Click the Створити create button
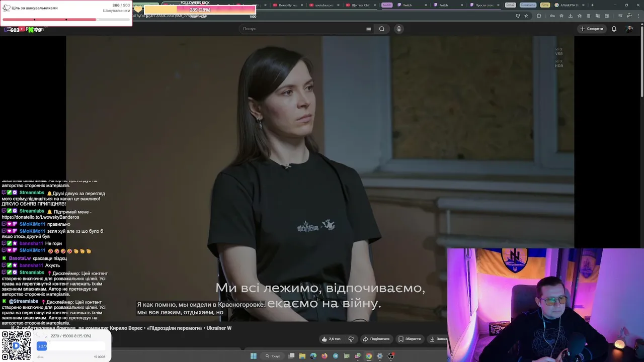Image resolution: width=644 pixels, height=362 pixels. click(592, 29)
